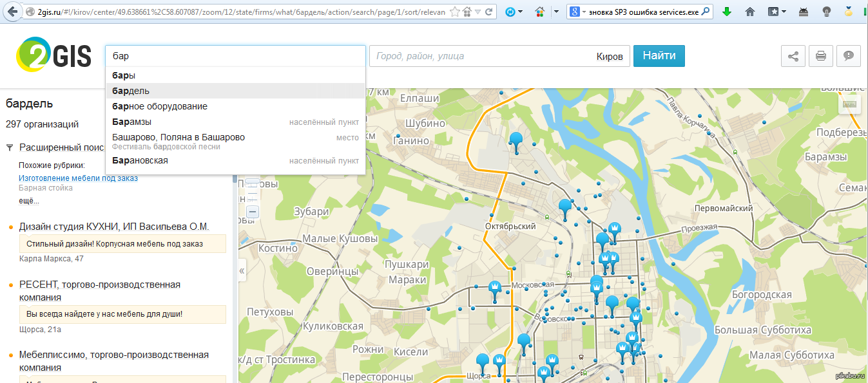Image resolution: width=868 pixels, height=383 pixels.
Task: Go to the browser home page icon
Action: tap(750, 12)
